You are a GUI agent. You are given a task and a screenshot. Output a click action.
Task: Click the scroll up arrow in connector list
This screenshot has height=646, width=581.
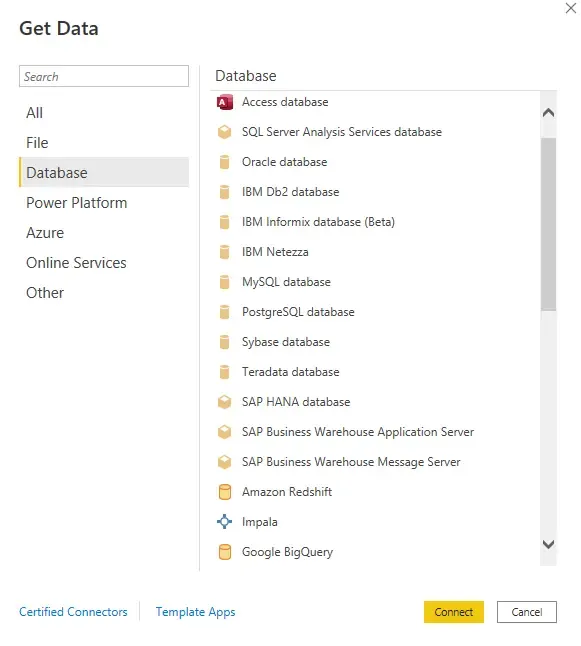(x=548, y=112)
